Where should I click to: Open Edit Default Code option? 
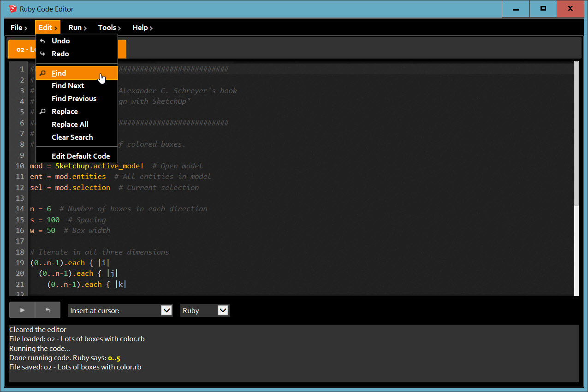pyautogui.click(x=80, y=156)
